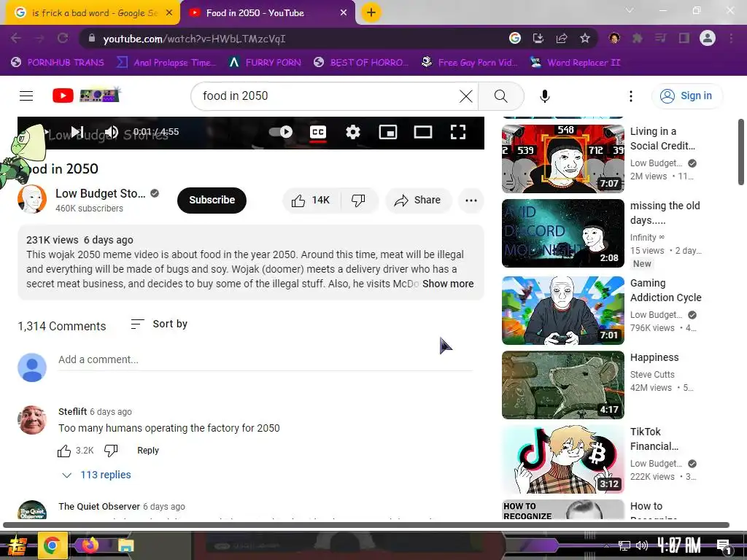Screen dimensions: 747x560
Task: Play Gaming Addiction Cycle video
Action: point(562,311)
